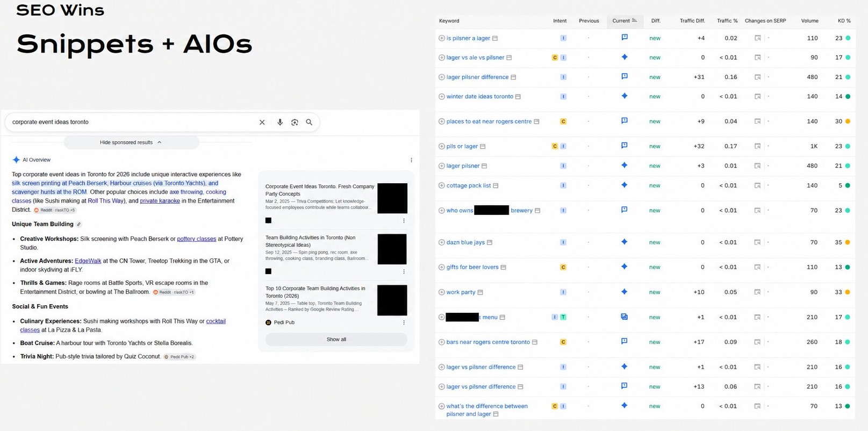Open options for Corporate Event Ideas source card
This screenshot has height=431, width=868.
(x=404, y=220)
